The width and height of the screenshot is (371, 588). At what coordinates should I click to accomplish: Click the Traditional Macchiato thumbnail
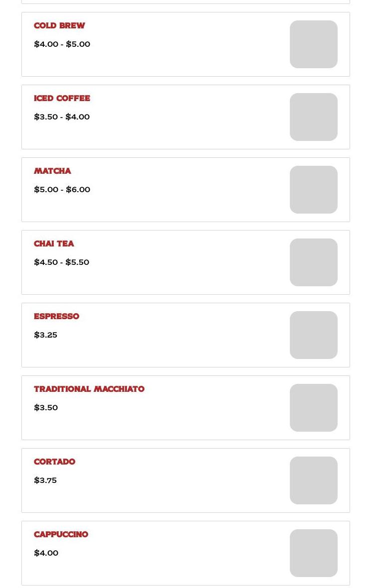point(314,408)
